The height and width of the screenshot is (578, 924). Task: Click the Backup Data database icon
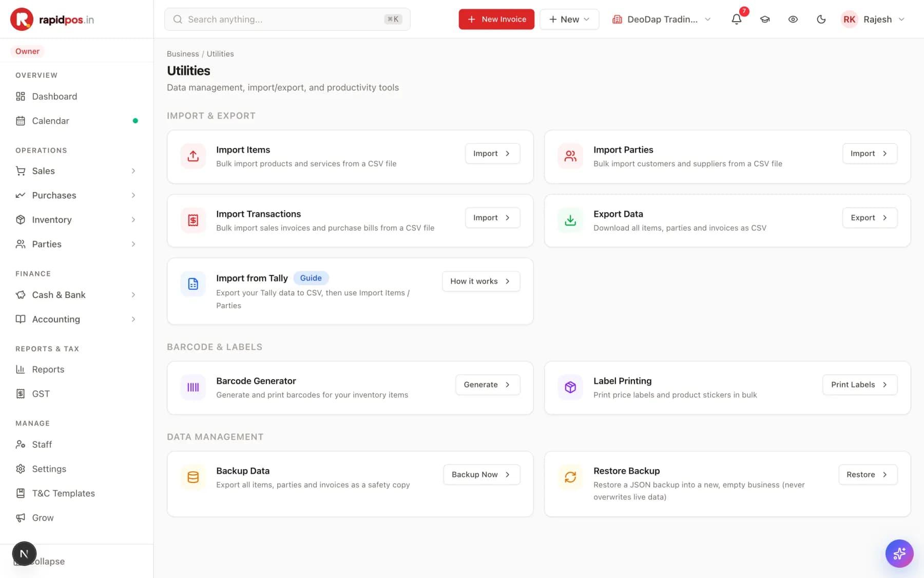point(193,477)
